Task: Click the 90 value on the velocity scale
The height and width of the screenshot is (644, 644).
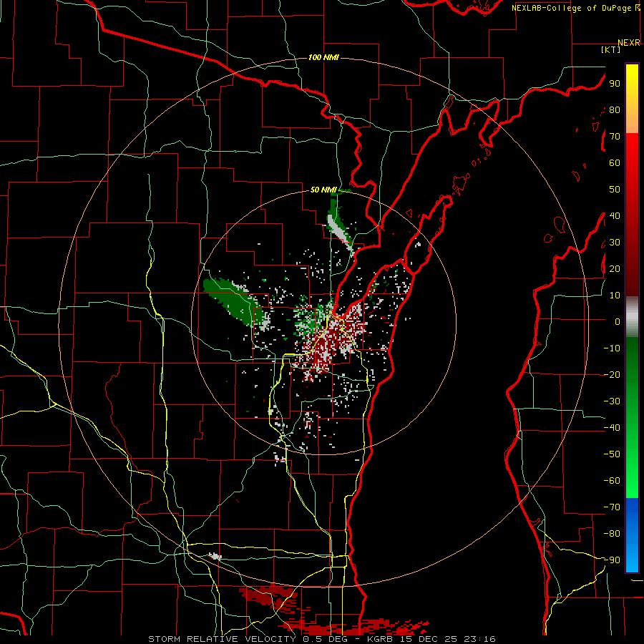Action: [x=615, y=84]
